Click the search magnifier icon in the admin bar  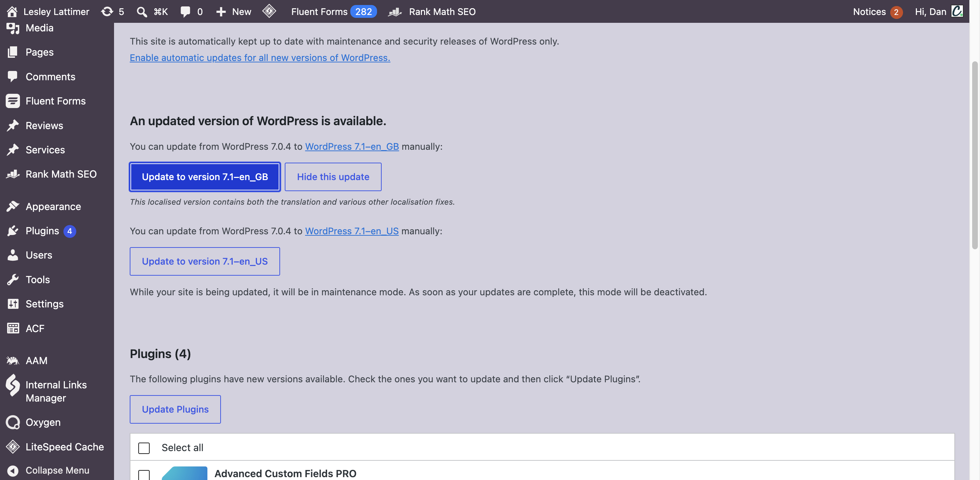(x=141, y=11)
